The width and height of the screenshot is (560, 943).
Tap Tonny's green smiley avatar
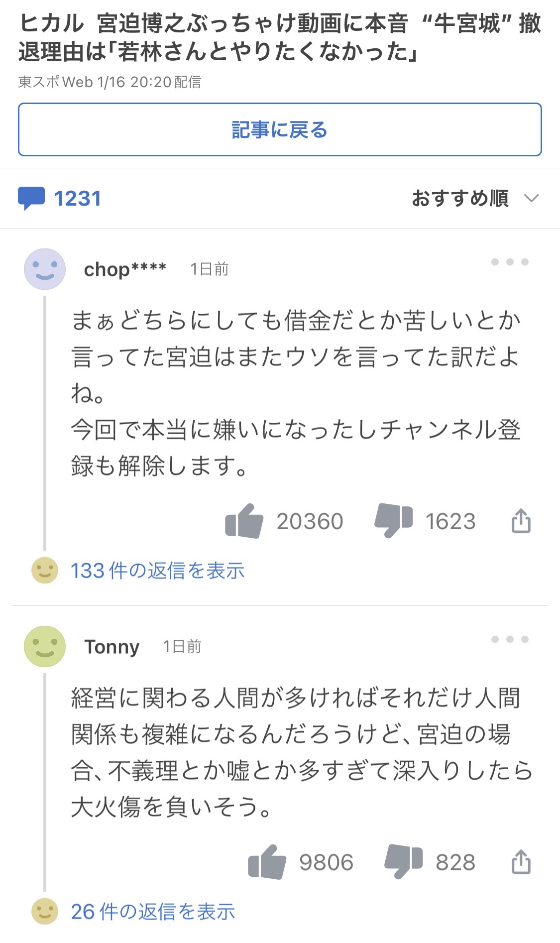tap(45, 646)
